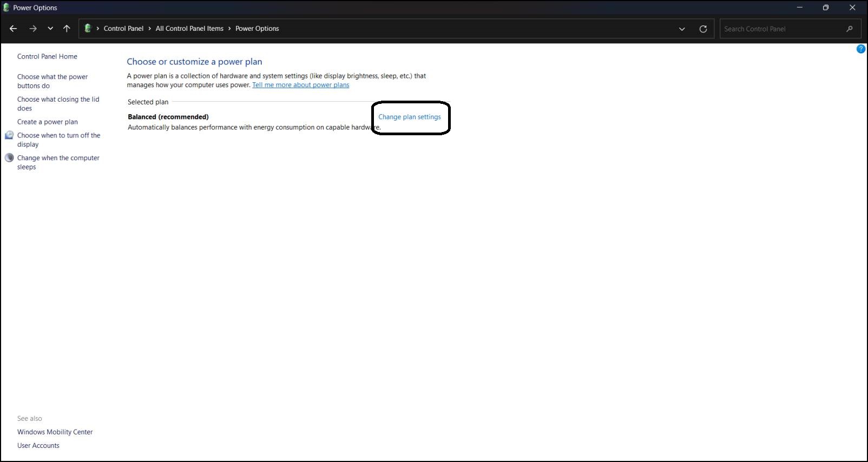
Task: Restore down the Power Options window
Action: pos(826,8)
